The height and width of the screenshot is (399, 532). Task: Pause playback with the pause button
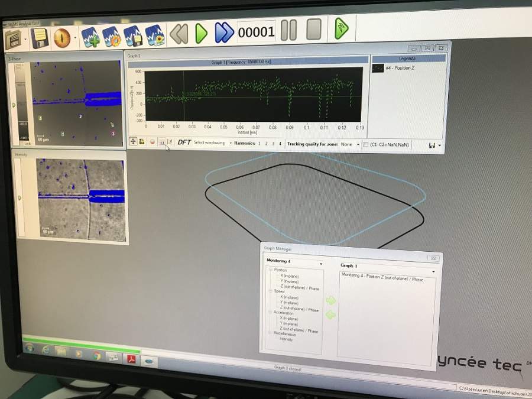(288, 30)
